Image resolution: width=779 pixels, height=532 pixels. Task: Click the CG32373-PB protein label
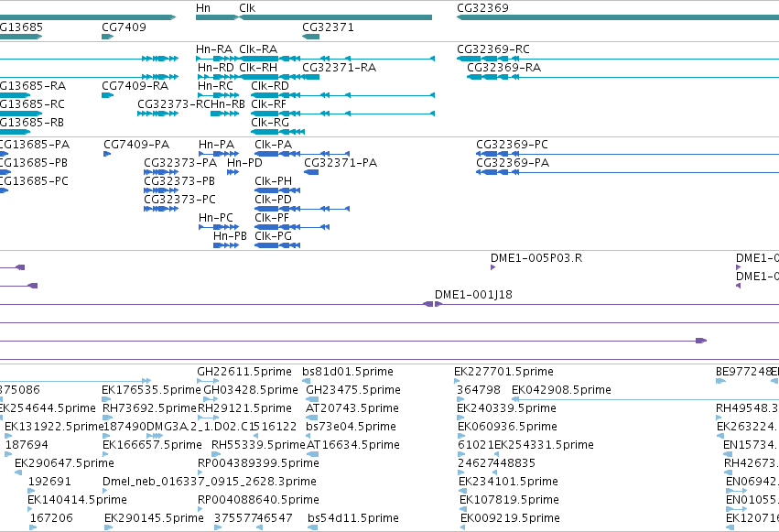pos(179,181)
